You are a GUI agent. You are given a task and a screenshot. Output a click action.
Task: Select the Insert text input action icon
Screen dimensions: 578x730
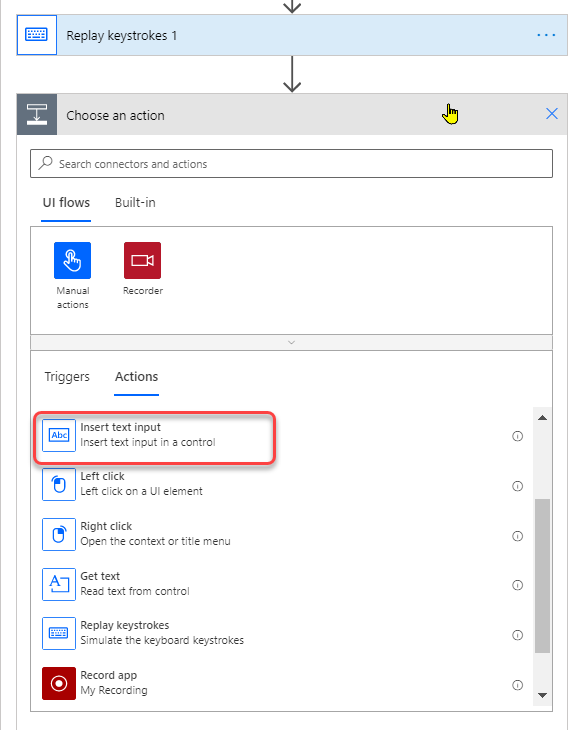[59, 435]
